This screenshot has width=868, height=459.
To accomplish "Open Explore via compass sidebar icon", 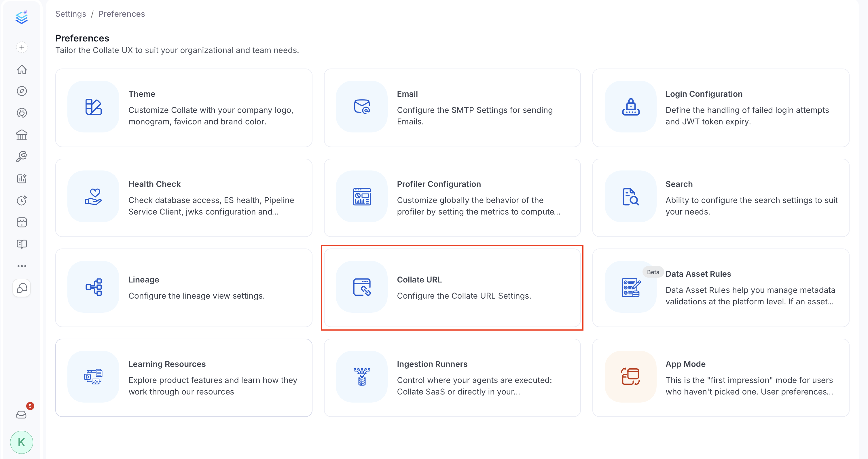I will 22,91.
